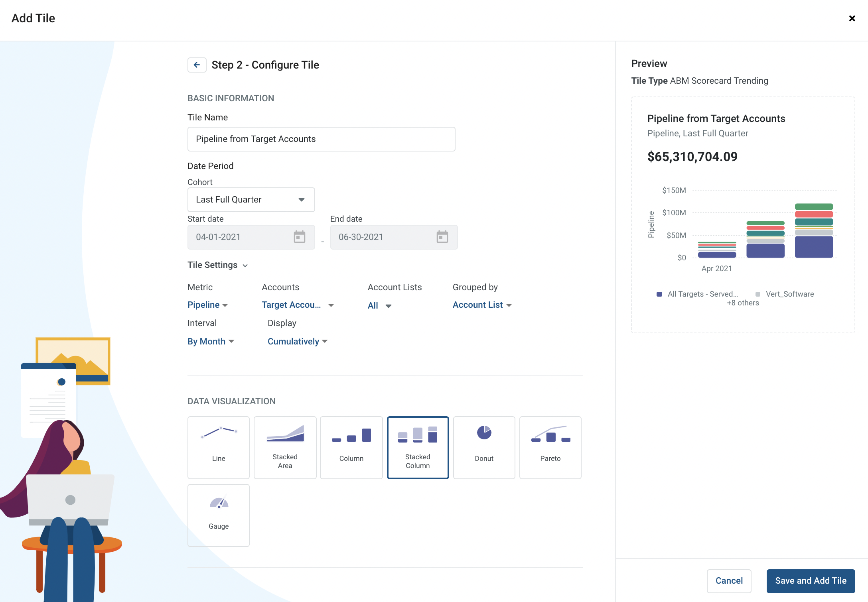
Task: Click the ABM Scorecard Trending tile type text
Action: pyautogui.click(x=719, y=81)
